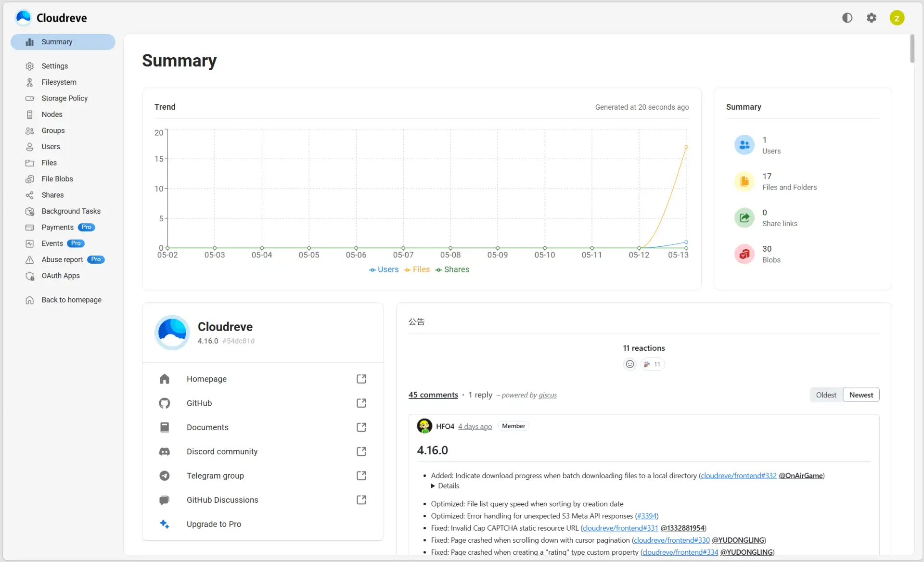Image resolution: width=924 pixels, height=562 pixels.
Task: Click the Discord community icon
Action: click(x=165, y=451)
